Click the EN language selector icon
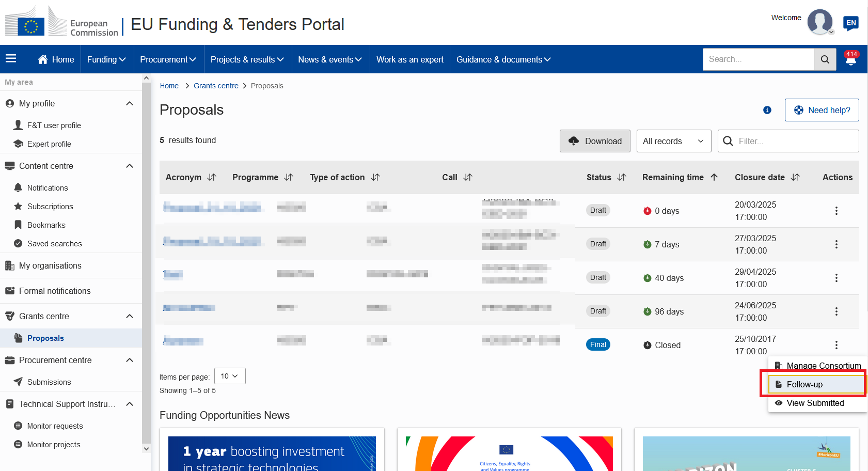 coord(851,23)
